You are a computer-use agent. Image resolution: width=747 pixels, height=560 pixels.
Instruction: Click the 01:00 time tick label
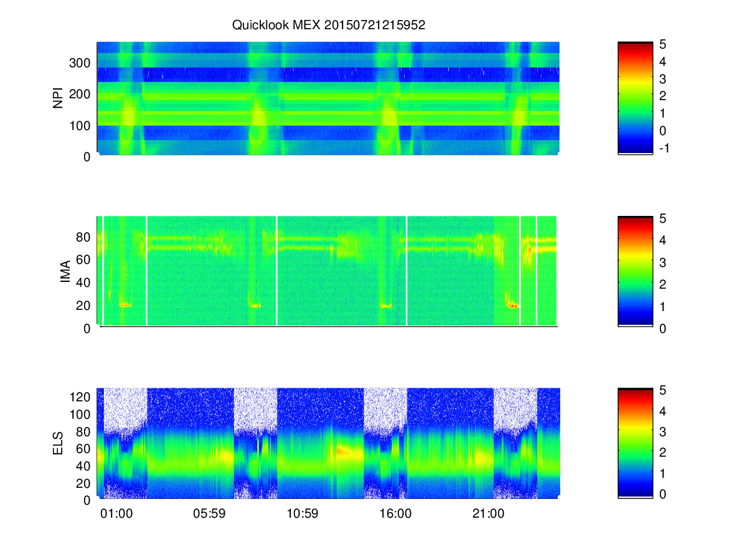pos(116,514)
